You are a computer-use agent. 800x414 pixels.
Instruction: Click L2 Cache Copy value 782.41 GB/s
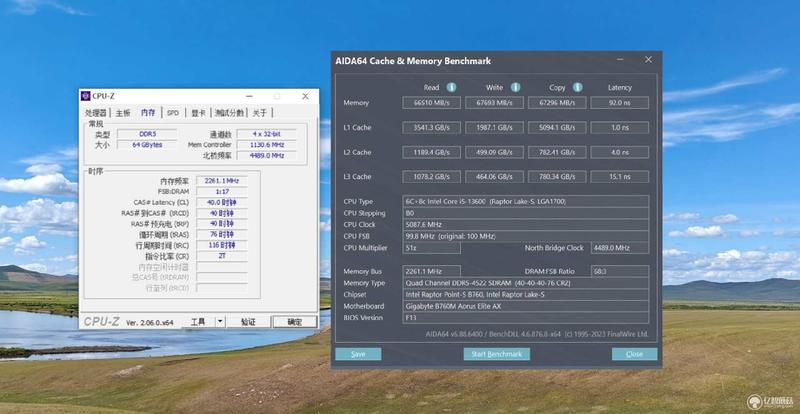coord(557,152)
